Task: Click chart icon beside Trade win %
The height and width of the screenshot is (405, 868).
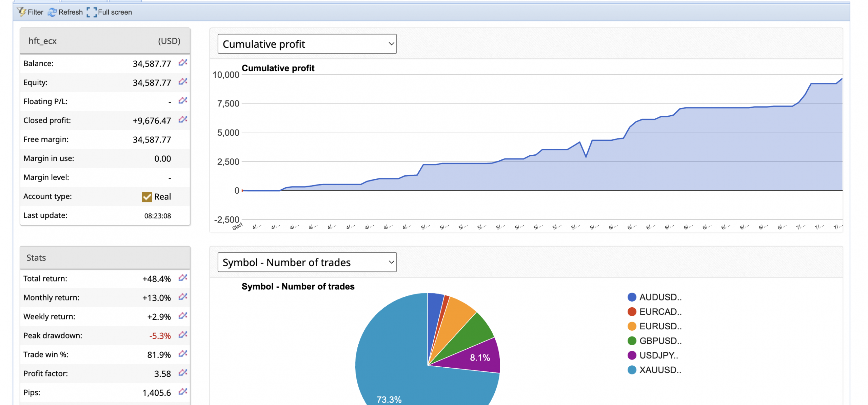Action: [183, 354]
